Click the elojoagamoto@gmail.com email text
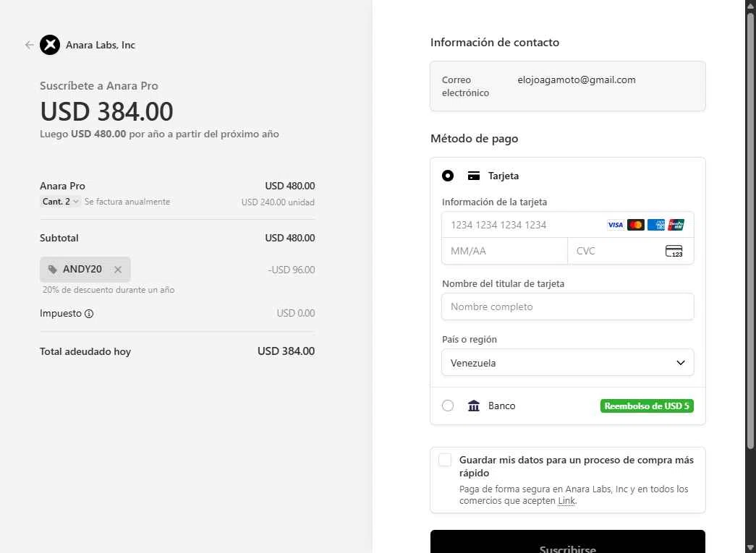The width and height of the screenshot is (756, 553). [576, 80]
